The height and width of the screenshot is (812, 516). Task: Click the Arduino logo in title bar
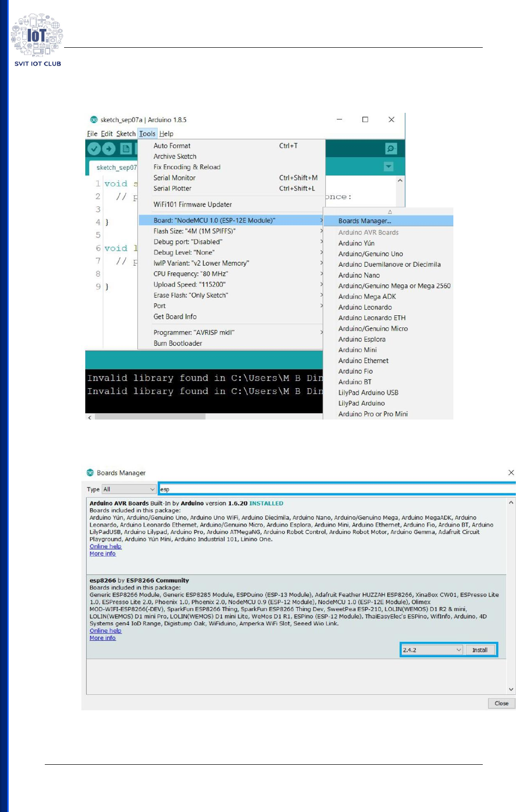coord(94,120)
